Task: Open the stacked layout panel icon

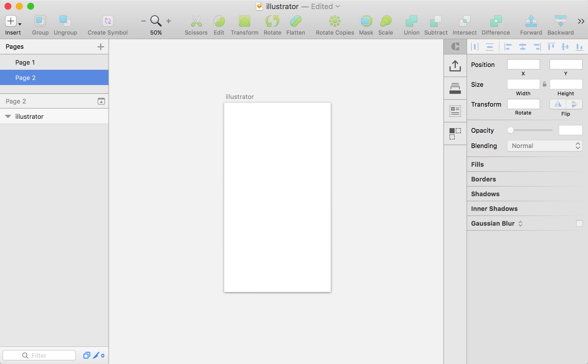Action: 455,88
